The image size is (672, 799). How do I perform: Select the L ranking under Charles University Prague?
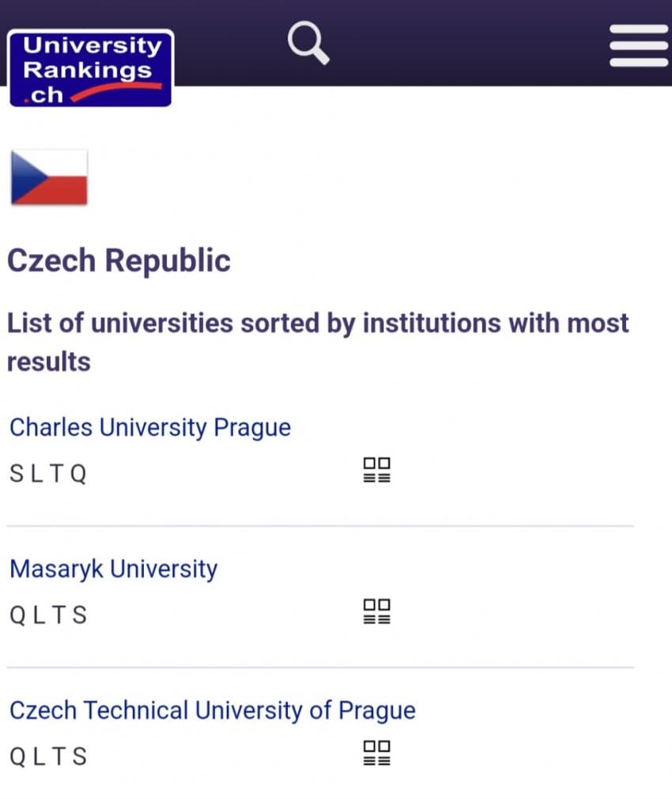point(36,474)
